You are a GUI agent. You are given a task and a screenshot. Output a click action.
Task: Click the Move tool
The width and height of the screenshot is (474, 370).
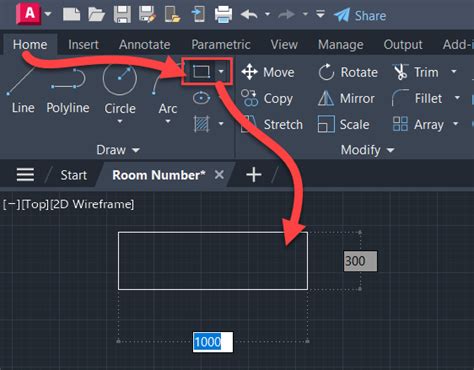[268, 72]
